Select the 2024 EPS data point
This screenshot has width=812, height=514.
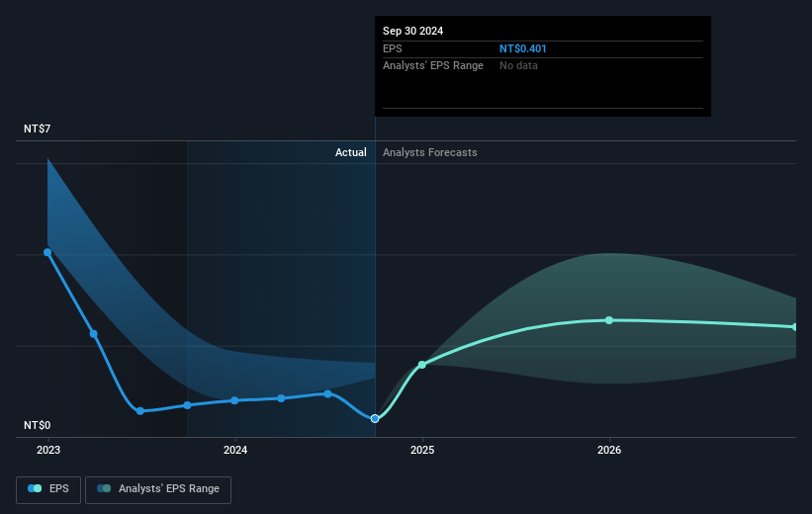coord(234,400)
